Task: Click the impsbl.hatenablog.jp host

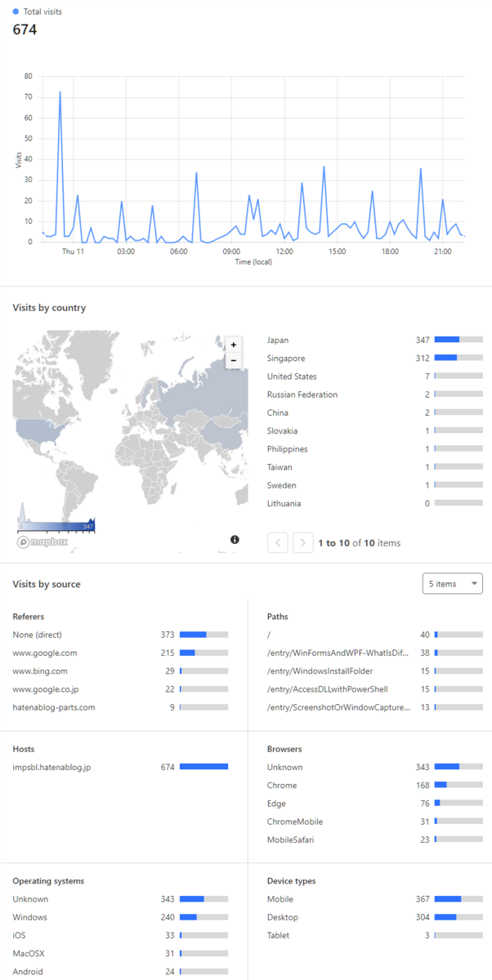Action: [120, 767]
